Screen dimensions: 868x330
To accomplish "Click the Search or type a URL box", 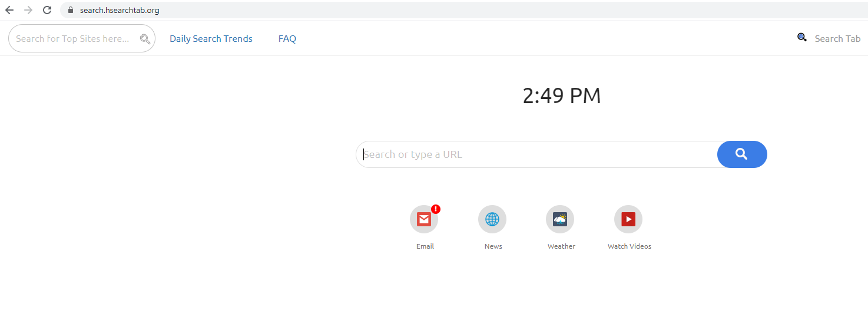I will (536, 154).
